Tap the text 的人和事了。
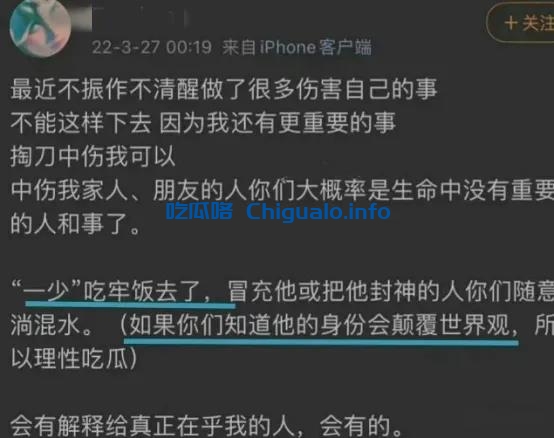This screenshot has height=438, width=554. pos(76,224)
